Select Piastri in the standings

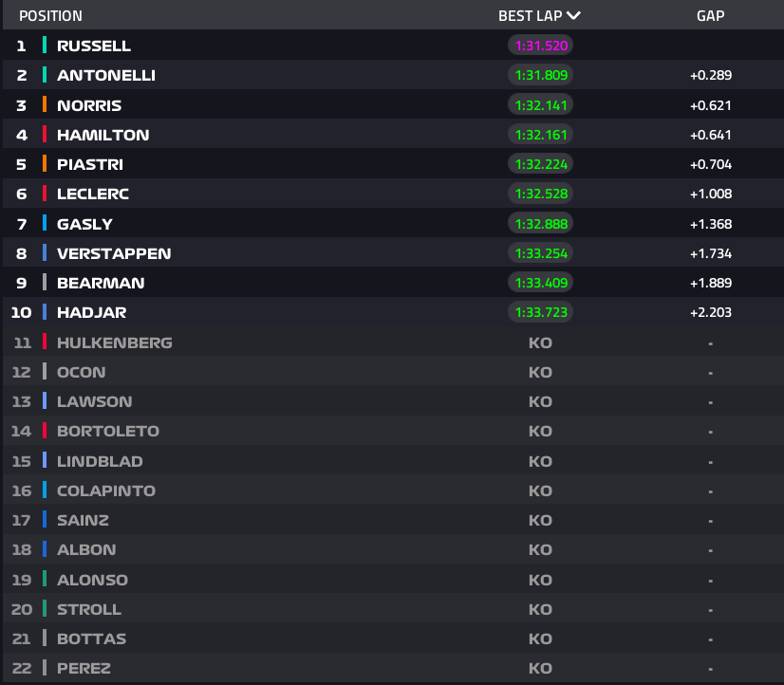(90, 164)
